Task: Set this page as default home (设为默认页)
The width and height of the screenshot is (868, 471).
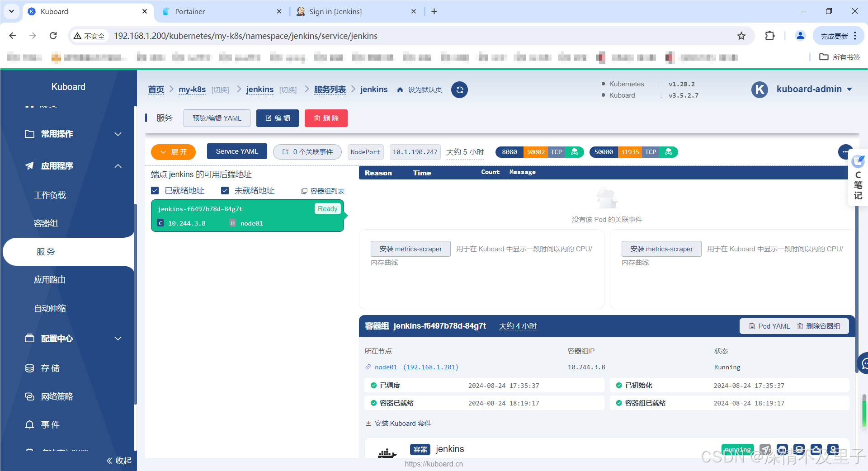Action: 420,89
